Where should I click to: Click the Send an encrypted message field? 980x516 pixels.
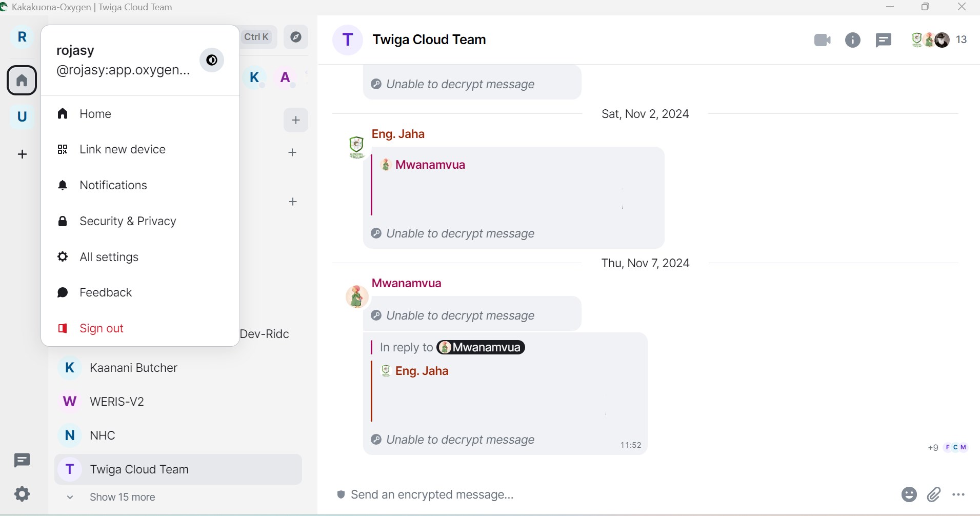click(564, 494)
